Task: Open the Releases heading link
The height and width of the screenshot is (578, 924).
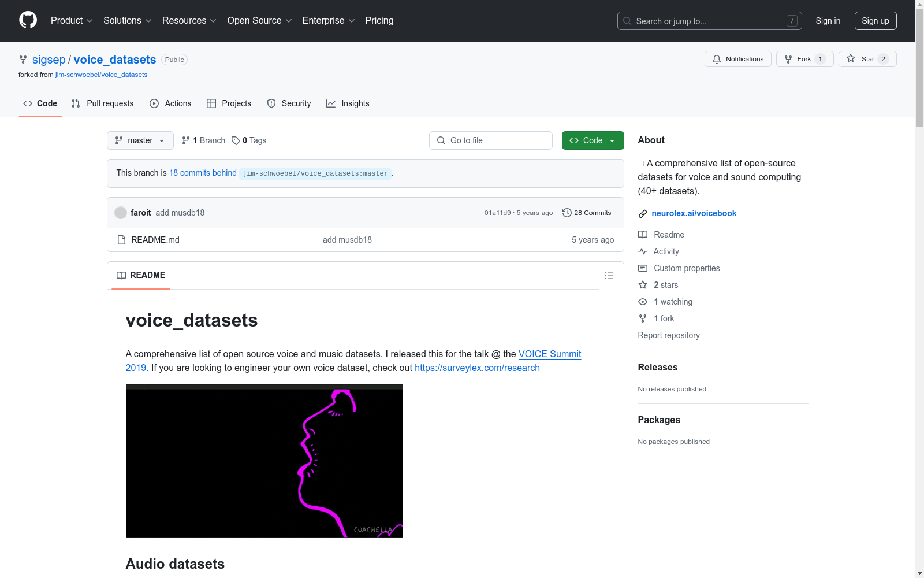Action: pos(658,367)
